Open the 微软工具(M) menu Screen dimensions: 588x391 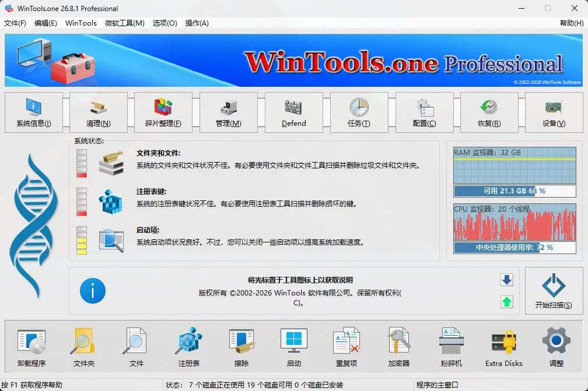pos(124,23)
